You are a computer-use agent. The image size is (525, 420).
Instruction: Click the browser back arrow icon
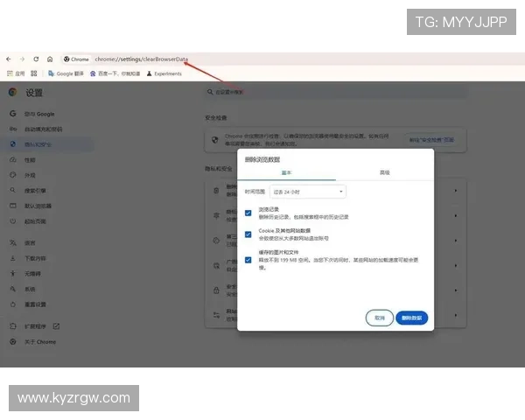pos(10,59)
